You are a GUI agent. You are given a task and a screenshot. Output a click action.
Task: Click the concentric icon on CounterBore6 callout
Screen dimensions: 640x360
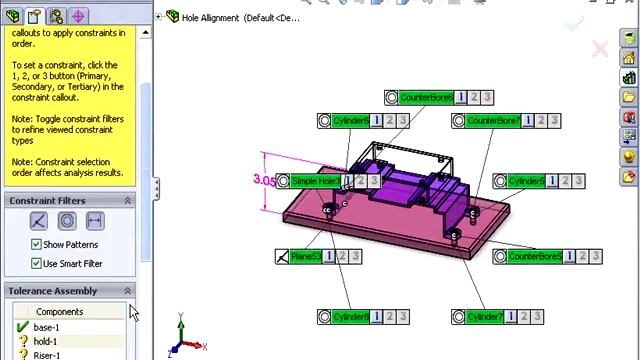click(391, 98)
